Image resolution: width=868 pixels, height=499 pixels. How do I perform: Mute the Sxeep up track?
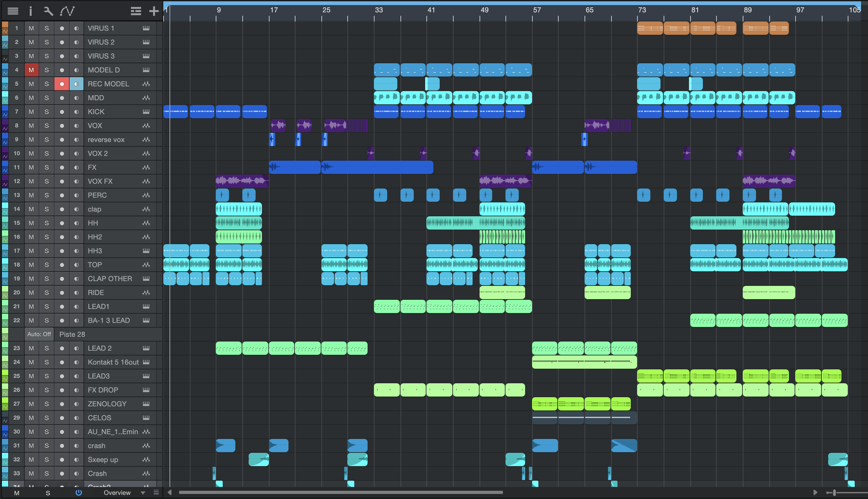[x=31, y=459]
